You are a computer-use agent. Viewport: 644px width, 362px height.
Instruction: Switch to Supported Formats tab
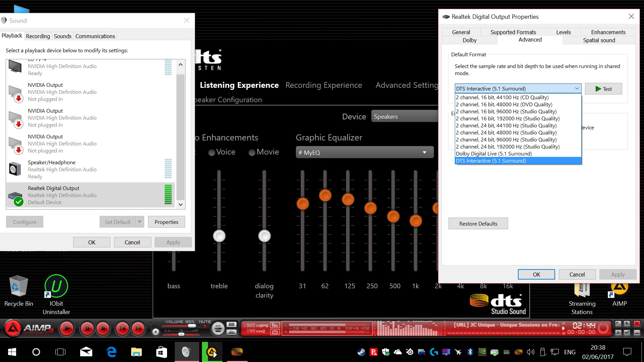(513, 32)
